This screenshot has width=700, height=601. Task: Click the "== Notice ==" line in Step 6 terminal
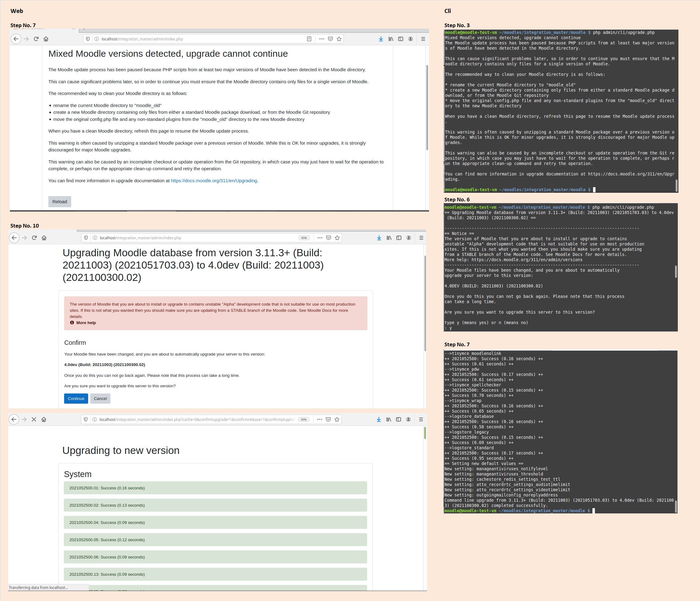pos(459,233)
